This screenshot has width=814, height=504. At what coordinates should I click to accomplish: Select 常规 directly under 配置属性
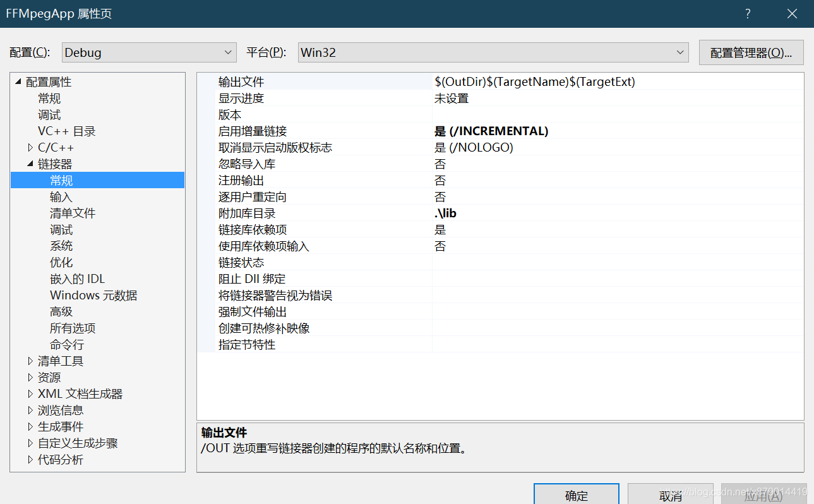coord(49,98)
